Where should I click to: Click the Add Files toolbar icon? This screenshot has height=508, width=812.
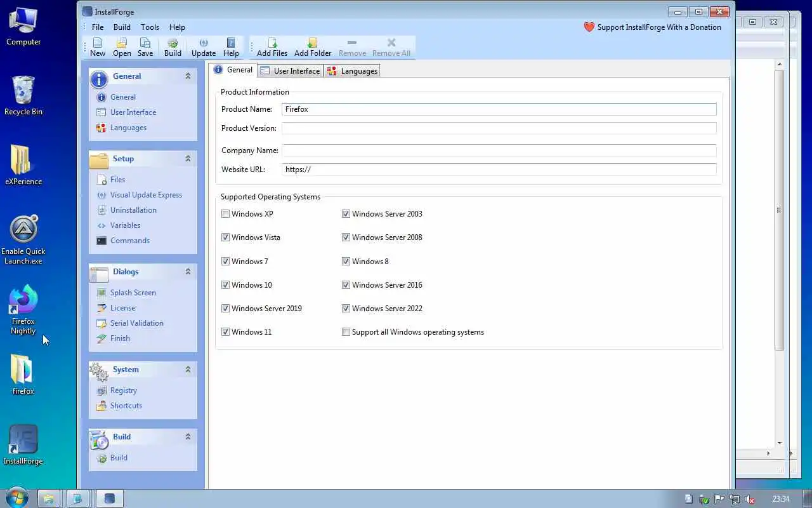(x=272, y=47)
